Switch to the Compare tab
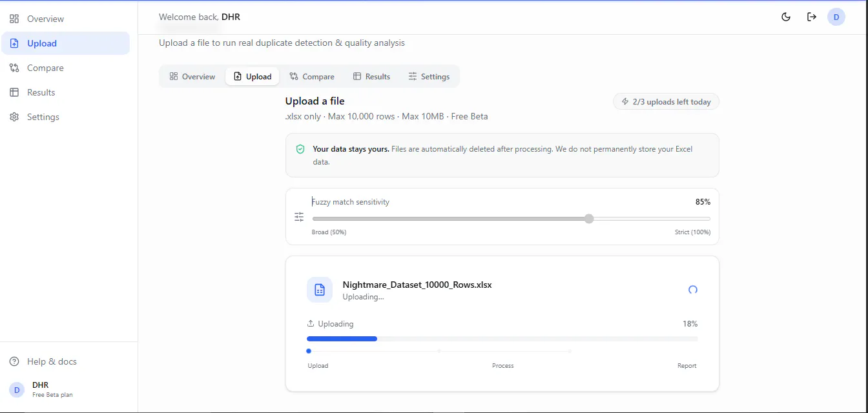 point(312,76)
